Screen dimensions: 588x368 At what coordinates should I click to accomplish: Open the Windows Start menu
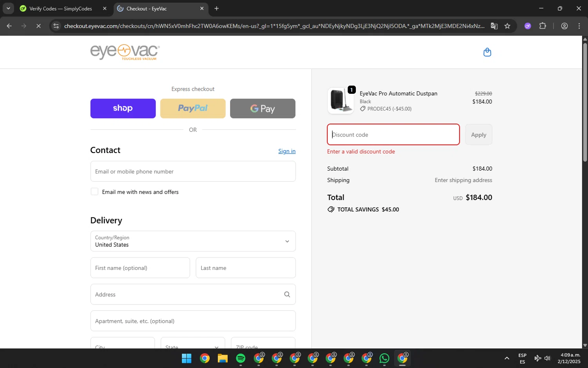pos(187,358)
